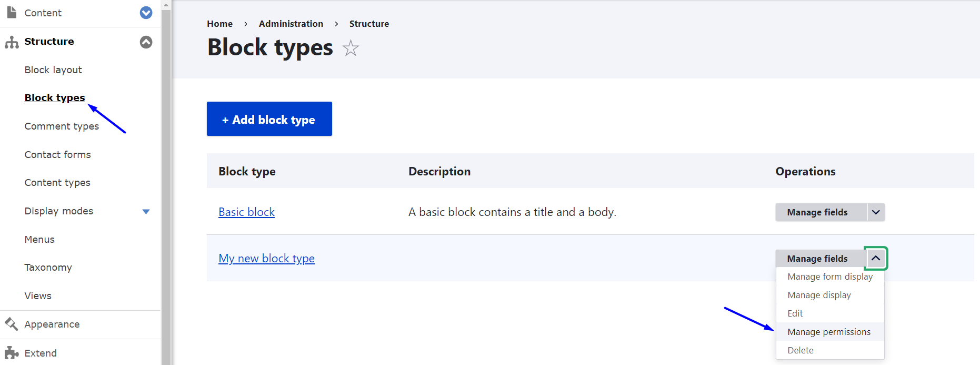This screenshot has height=365, width=980.
Task: Open the Basic block link
Action: 246,212
